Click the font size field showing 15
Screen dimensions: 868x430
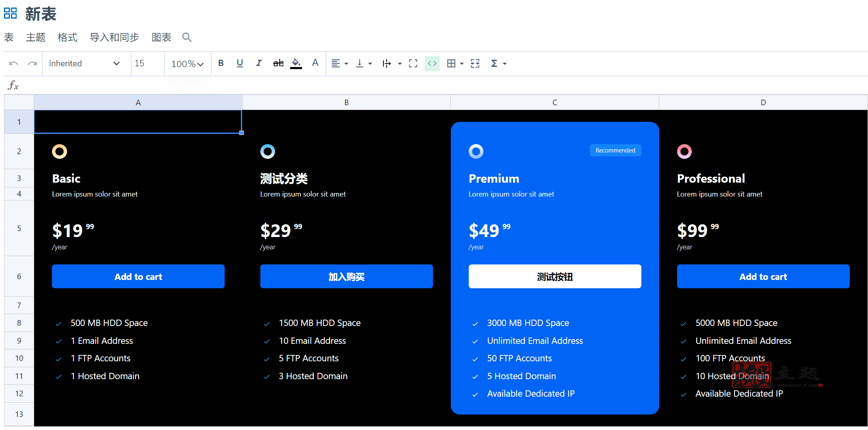148,64
